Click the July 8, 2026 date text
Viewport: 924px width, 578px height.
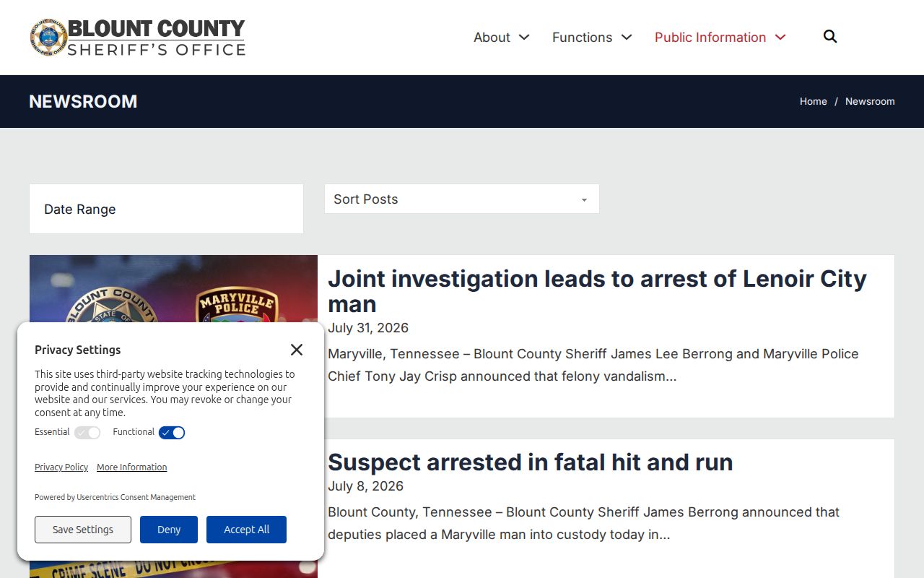[x=365, y=486]
